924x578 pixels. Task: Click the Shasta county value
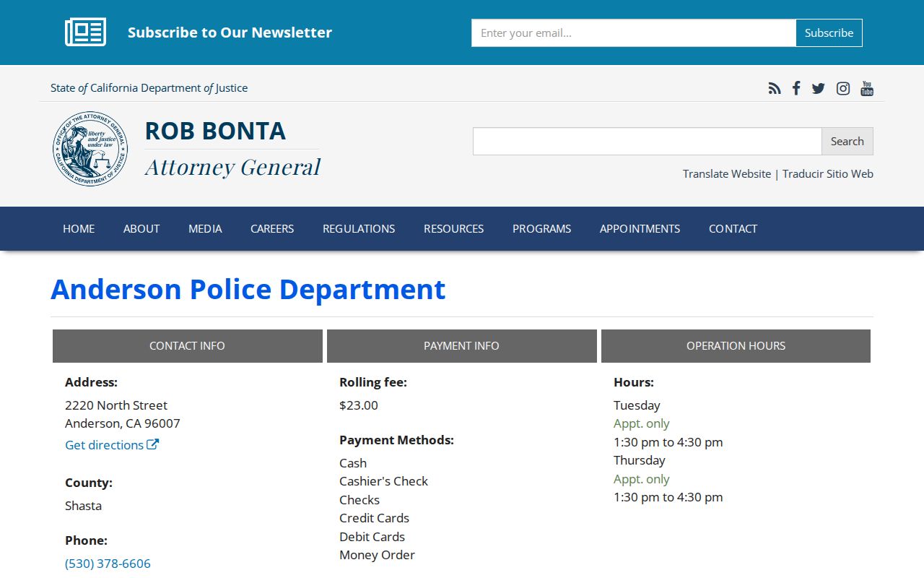click(x=83, y=506)
